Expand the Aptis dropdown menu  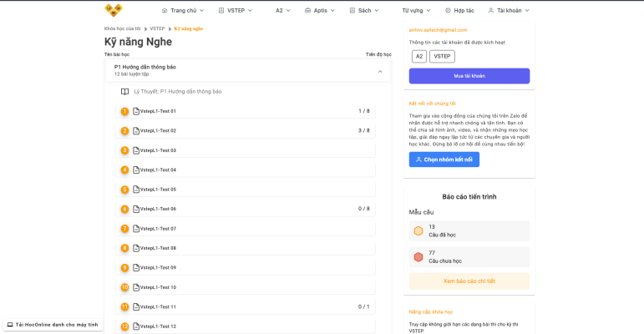(320, 10)
